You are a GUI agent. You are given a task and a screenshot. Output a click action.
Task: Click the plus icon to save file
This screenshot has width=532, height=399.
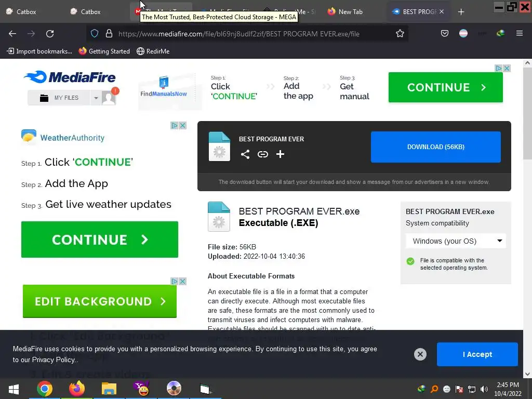pos(280,154)
